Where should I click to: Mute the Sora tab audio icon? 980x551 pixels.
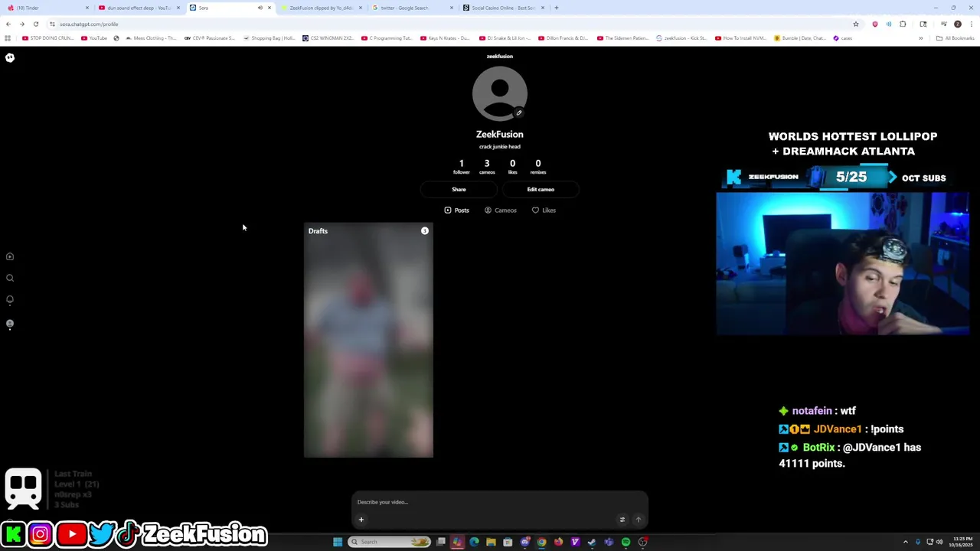[260, 8]
